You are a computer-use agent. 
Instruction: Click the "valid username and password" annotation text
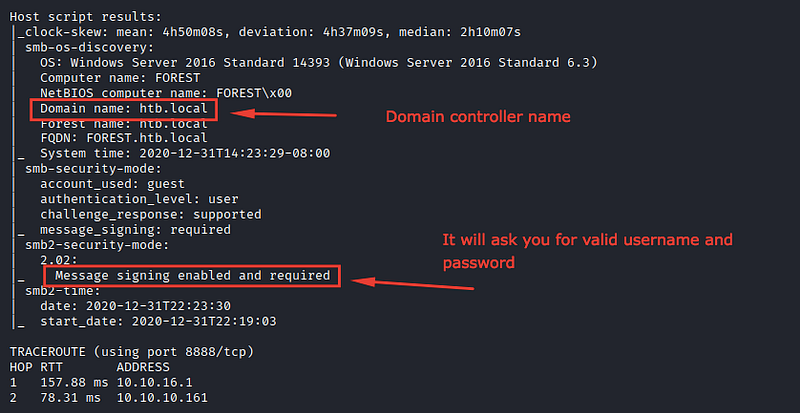point(587,250)
